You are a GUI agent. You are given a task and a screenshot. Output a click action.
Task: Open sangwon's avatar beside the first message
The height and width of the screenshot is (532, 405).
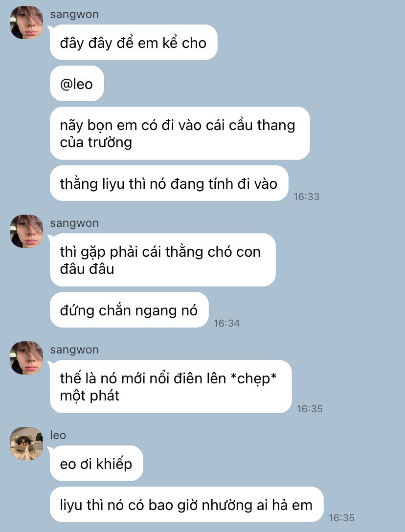26,22
